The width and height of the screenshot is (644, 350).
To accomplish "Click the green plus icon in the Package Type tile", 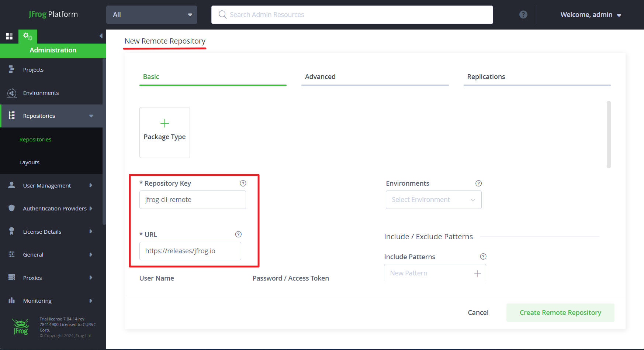I will point(165,123).
